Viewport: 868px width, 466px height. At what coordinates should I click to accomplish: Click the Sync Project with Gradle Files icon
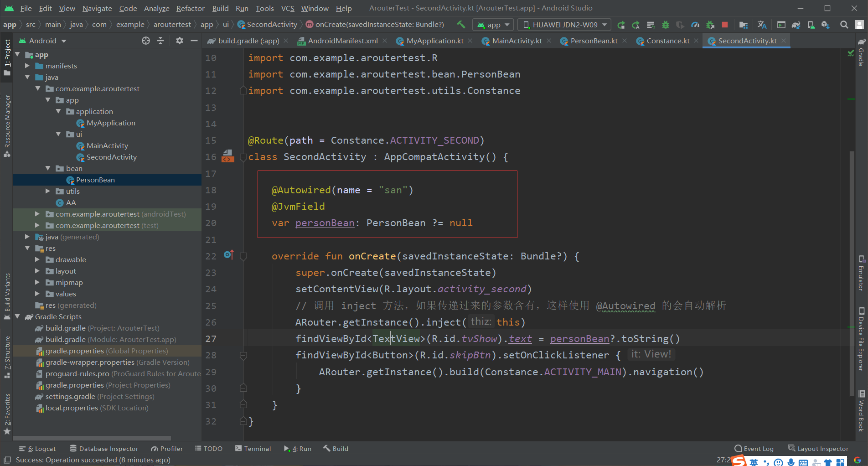tap(796, 25)
